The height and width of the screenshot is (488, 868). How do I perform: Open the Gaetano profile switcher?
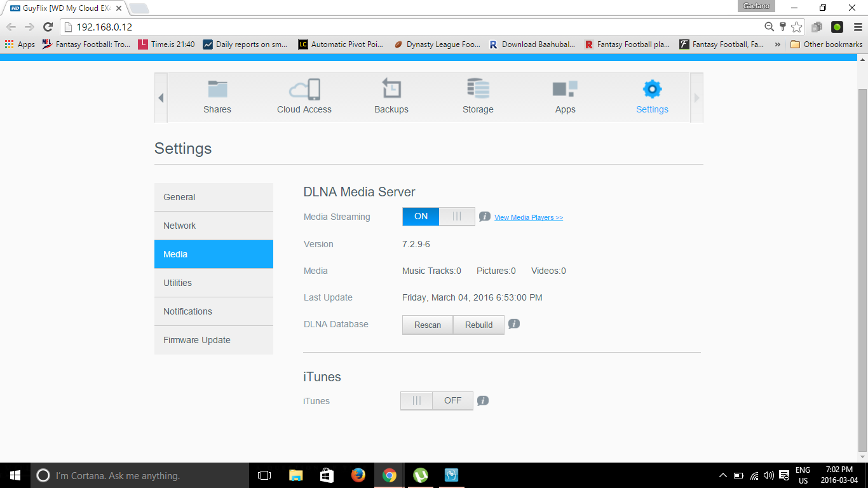pos(756,6)
